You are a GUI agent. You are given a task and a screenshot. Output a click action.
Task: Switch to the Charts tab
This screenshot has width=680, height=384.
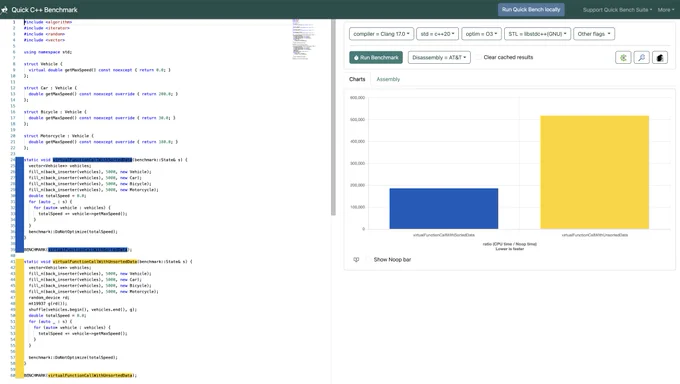pos(357,79)
